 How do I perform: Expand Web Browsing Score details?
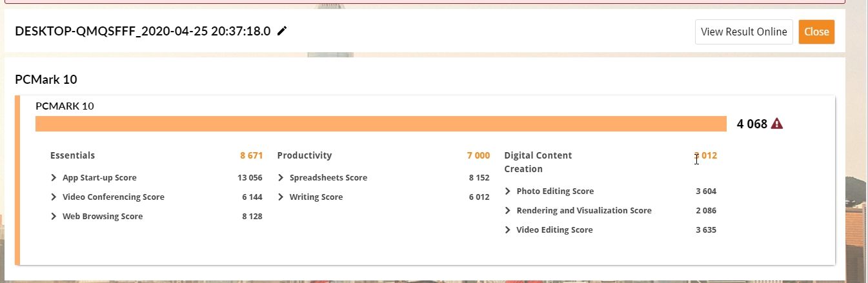pos(54,217)
